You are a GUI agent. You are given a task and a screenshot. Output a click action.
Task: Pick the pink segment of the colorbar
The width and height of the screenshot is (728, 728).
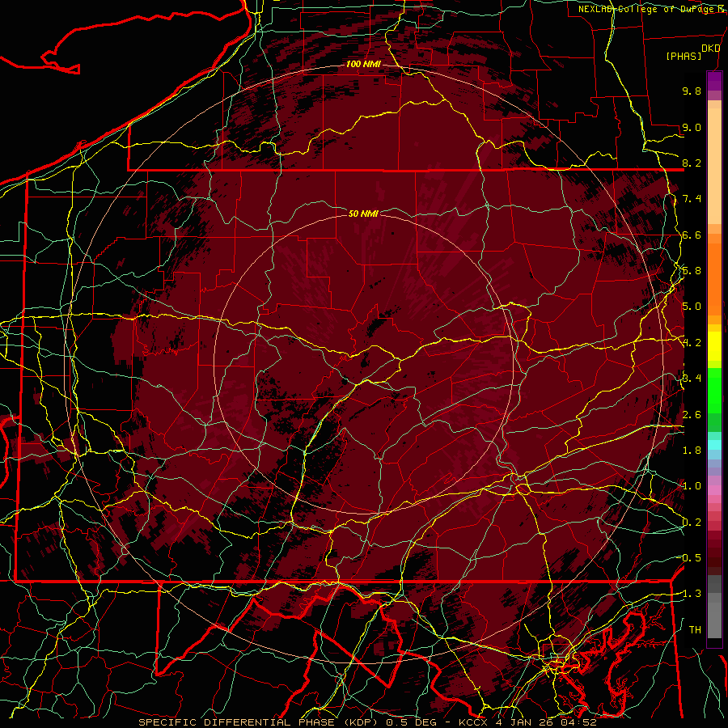click(x=714, y=490)
